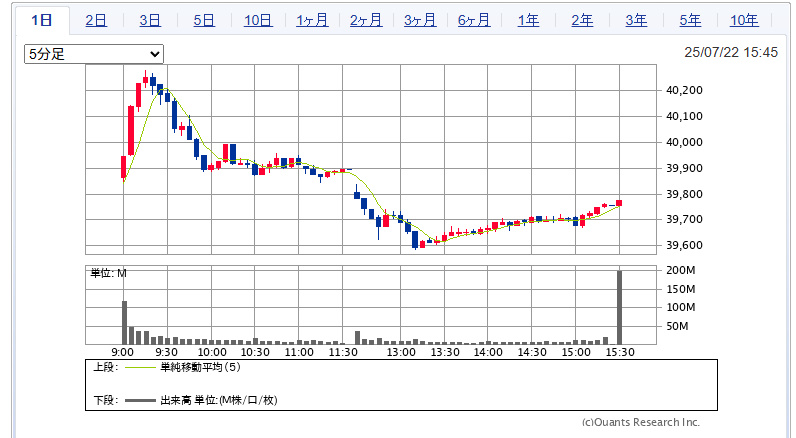Open the 2年 chart tab
Screen dimensions: 796x438
coord(582,20)
